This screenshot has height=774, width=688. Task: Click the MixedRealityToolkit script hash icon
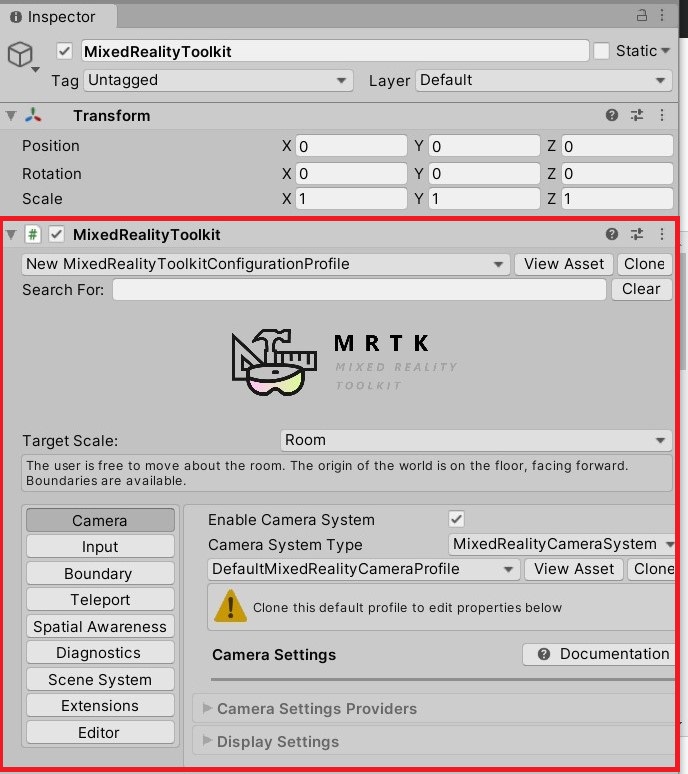tap(33, 234)
